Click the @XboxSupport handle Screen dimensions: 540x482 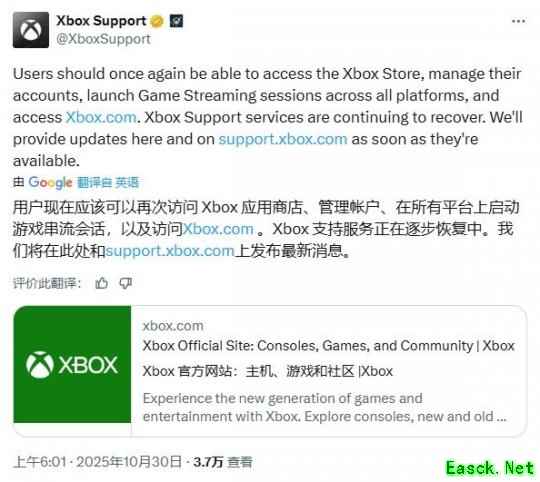point(103,39)
